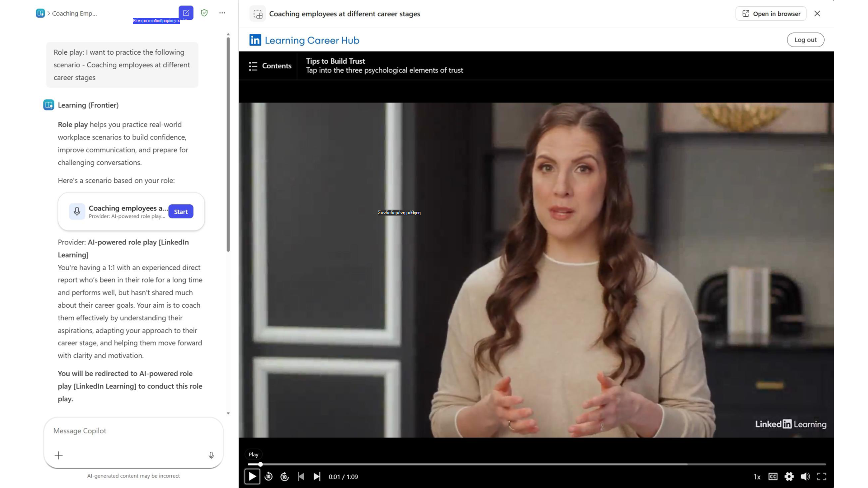Dictate a message with the microphone icon
This screenshot has height=488, width=868.
coord(211,455)
